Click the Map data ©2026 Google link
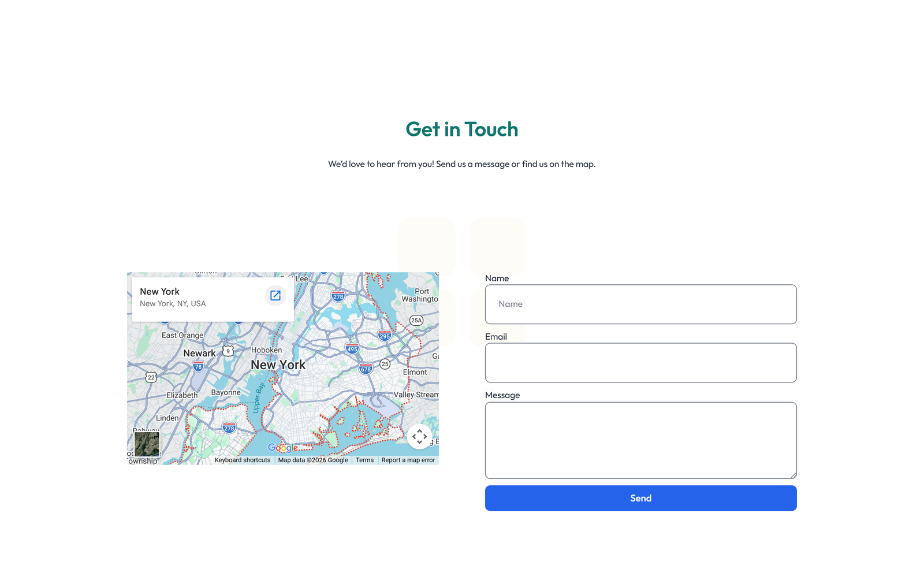The width and height of the screenshot is (924, 565). (x=312, y=460)
